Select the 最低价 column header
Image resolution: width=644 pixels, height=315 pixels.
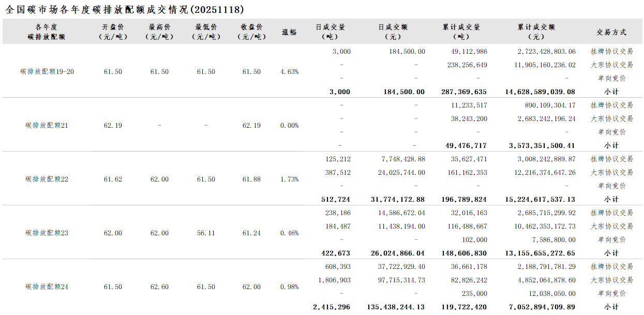point(206,32)
